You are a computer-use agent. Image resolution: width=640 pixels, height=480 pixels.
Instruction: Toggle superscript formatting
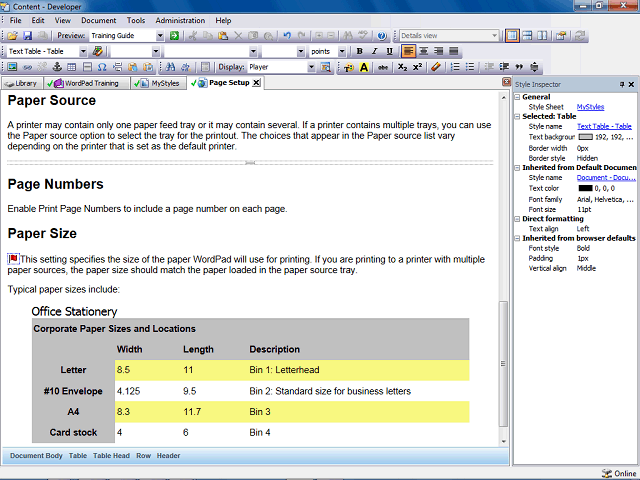417,67
